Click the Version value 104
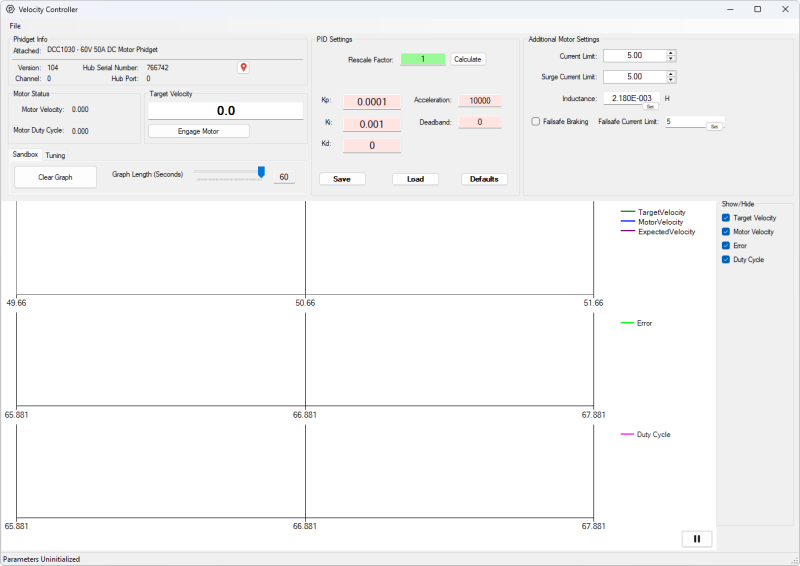800x566 pixels. click(x=53, y=67)
